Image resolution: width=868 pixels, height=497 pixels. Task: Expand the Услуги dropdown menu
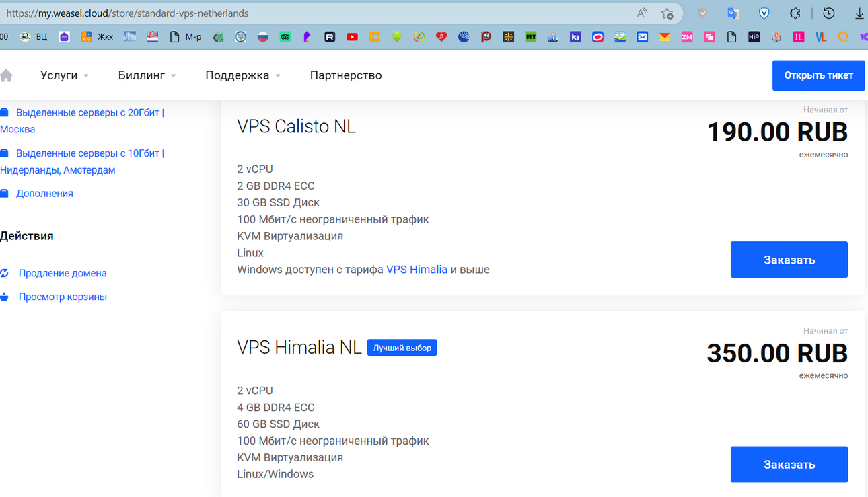(65, 75)
